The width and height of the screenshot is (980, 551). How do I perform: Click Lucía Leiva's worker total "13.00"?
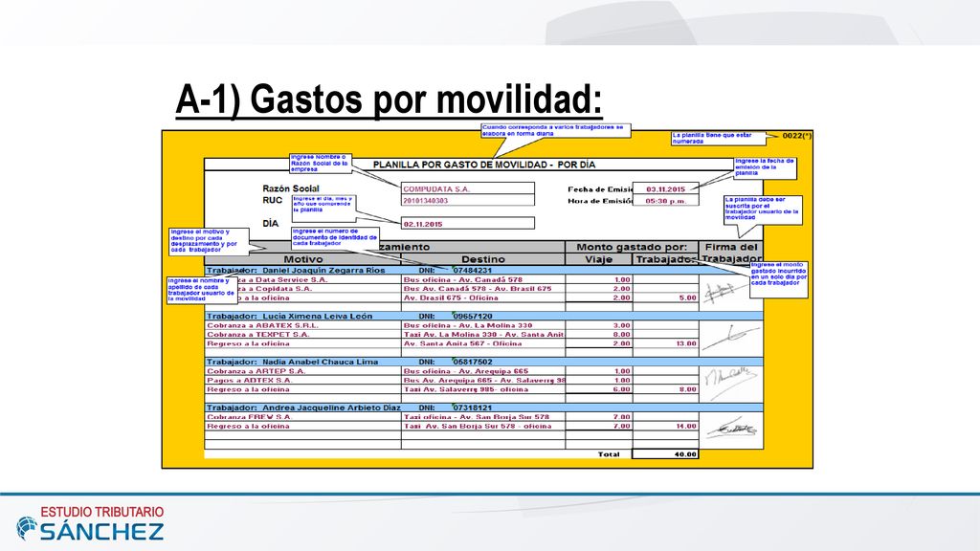[x=686, y=343]
